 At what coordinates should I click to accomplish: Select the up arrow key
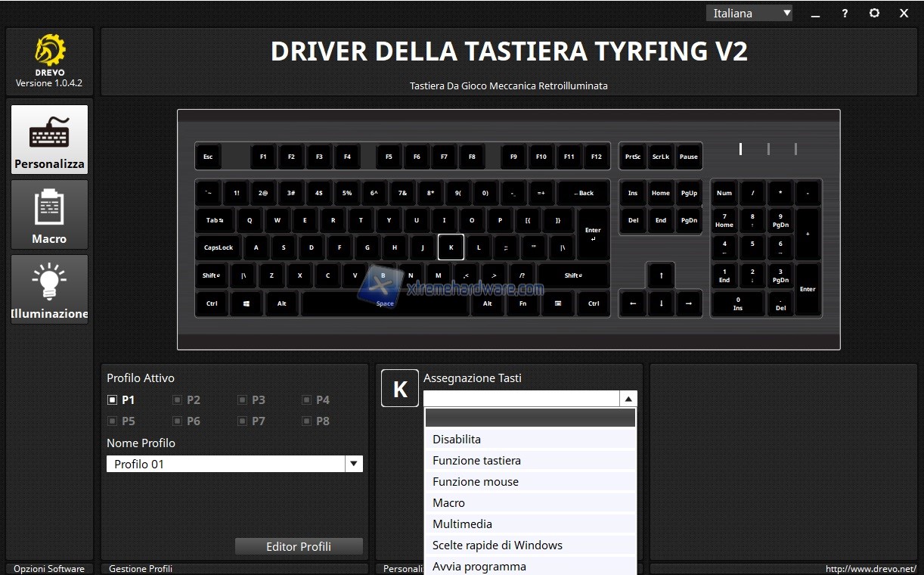point(661,276)
